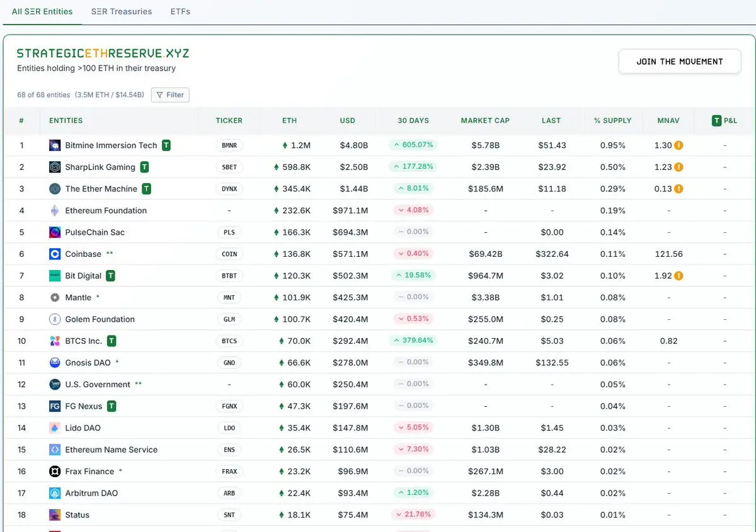The image size is (756, 532).
Task: Click the FG Nexus logo icon
Action: click(55, 406)
